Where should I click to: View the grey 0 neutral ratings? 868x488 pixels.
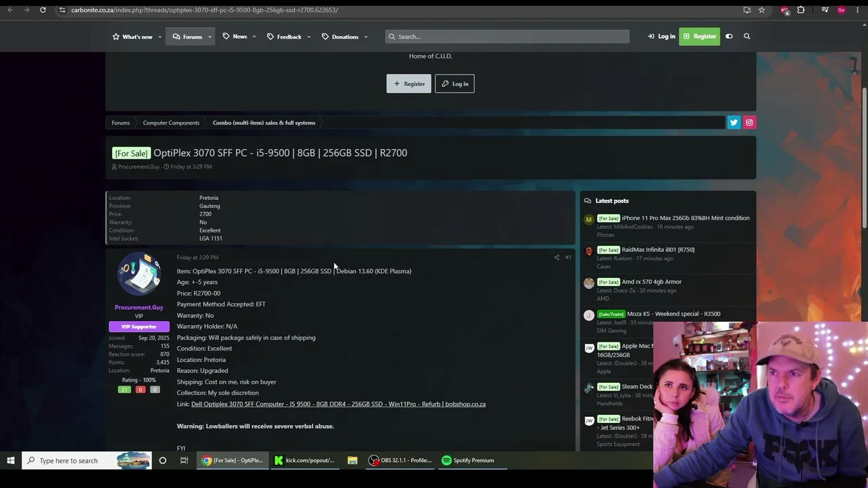(155, 390)
